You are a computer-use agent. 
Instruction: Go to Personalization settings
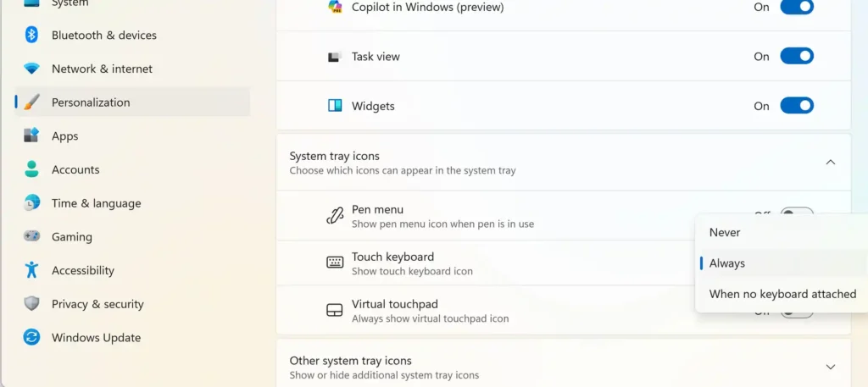tap(132, 102)
